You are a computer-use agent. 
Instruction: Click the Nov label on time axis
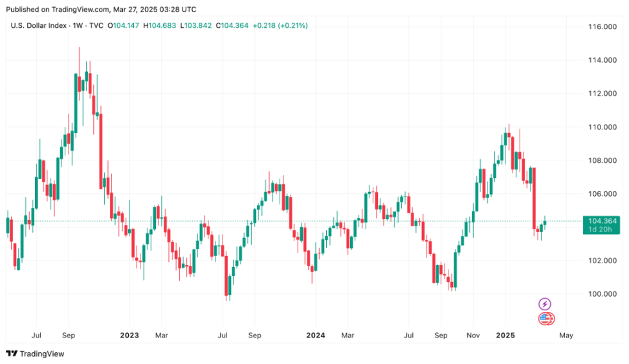coord(473,335)
